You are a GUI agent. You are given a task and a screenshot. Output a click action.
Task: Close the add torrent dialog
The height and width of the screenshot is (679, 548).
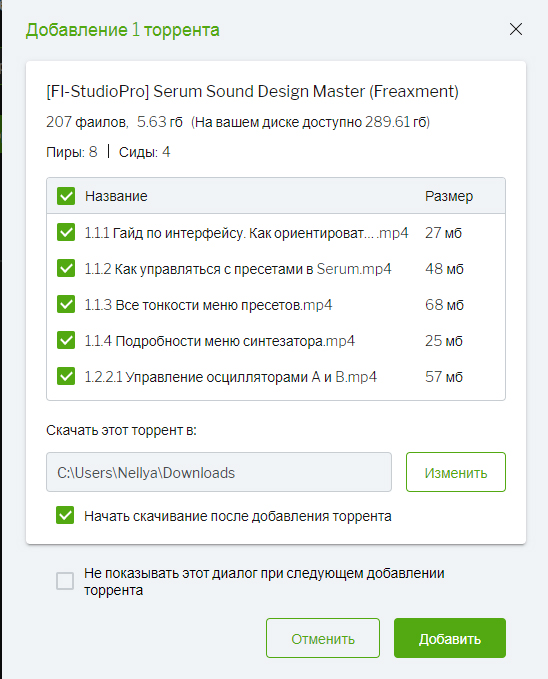pos(516,29)
